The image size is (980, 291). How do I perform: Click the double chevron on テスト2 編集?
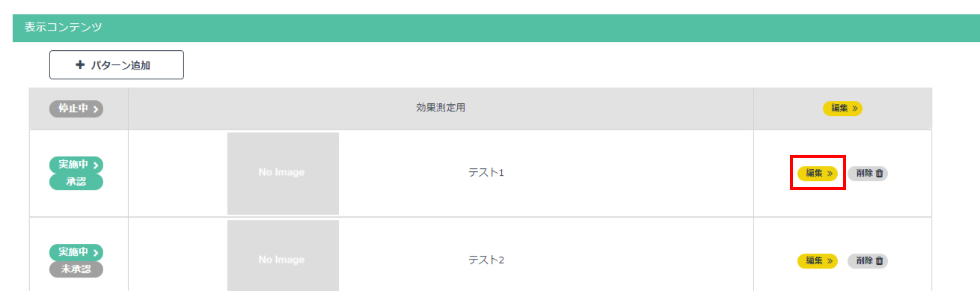(830, 261)
